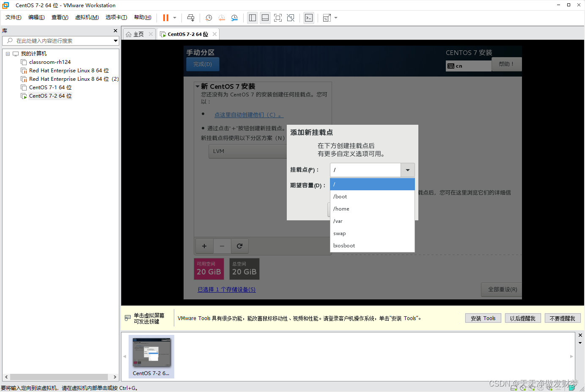The image size is (585, 392).
Task: Choose biosboot from mount point list
Action: [x=372, y=246]
